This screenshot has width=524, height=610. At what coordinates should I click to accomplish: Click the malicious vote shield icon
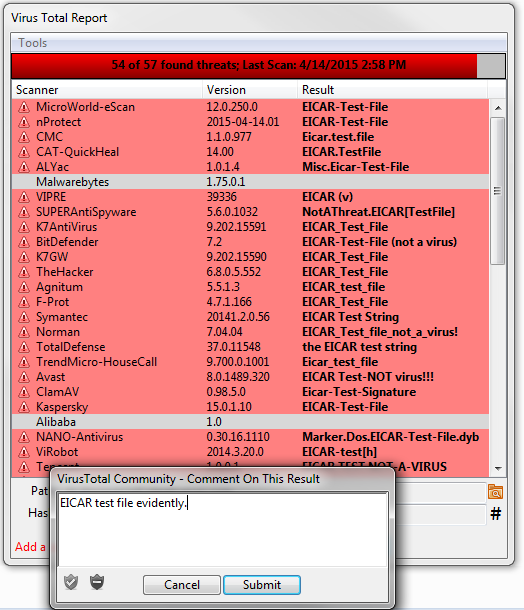(97, 582)
